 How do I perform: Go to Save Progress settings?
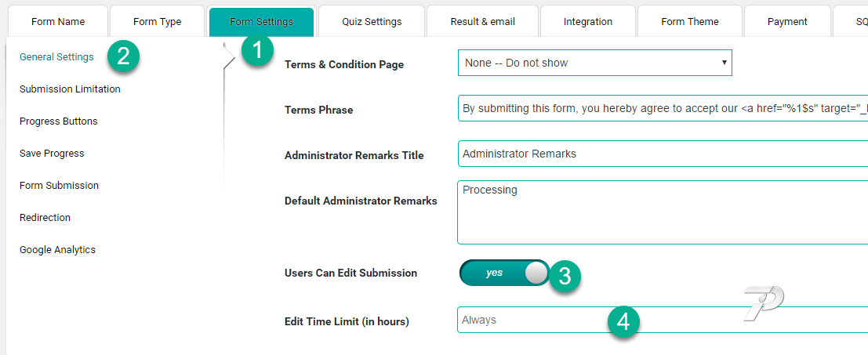point(52,154)
